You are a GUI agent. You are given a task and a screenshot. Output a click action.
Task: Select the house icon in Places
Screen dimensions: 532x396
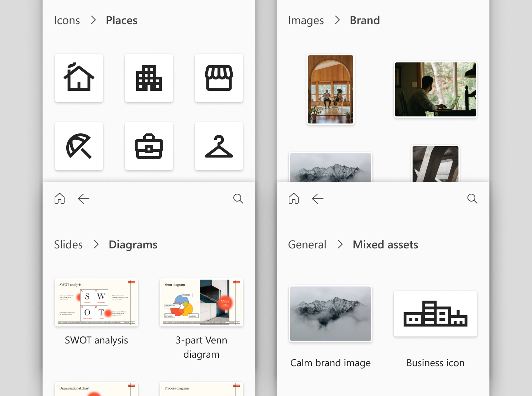pyautogui.click(x=79, y=78)
